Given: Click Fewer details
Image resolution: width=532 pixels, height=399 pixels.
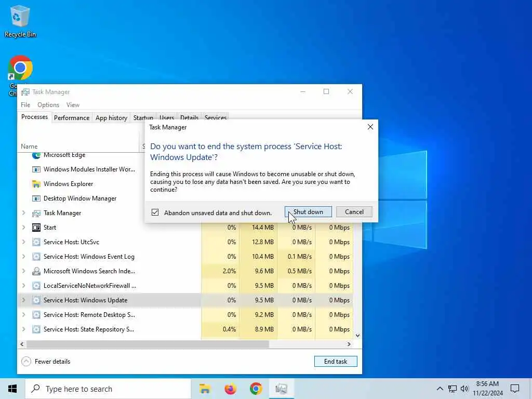Looking at the screenshot, I should 46,362.
